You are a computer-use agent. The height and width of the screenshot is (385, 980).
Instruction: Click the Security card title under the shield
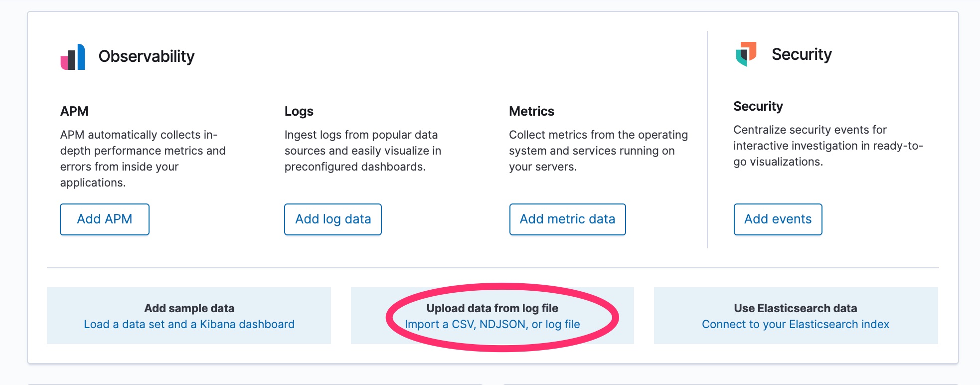tap(758, 106)
